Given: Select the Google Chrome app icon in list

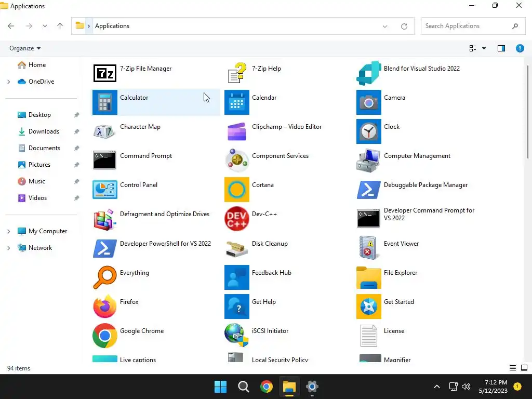Looking at the screenshot, I should tap(105, 336).
